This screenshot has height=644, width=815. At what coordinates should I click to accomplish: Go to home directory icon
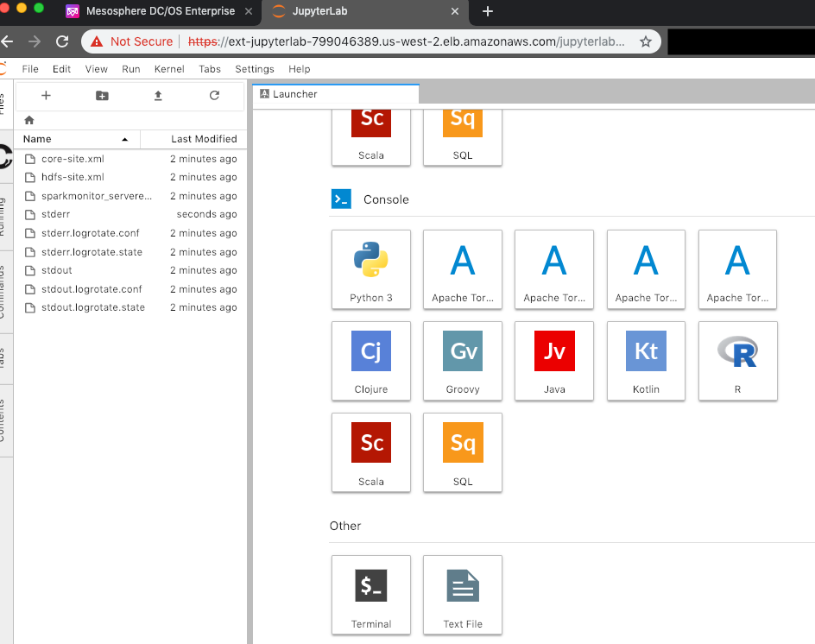click(29, 120)
